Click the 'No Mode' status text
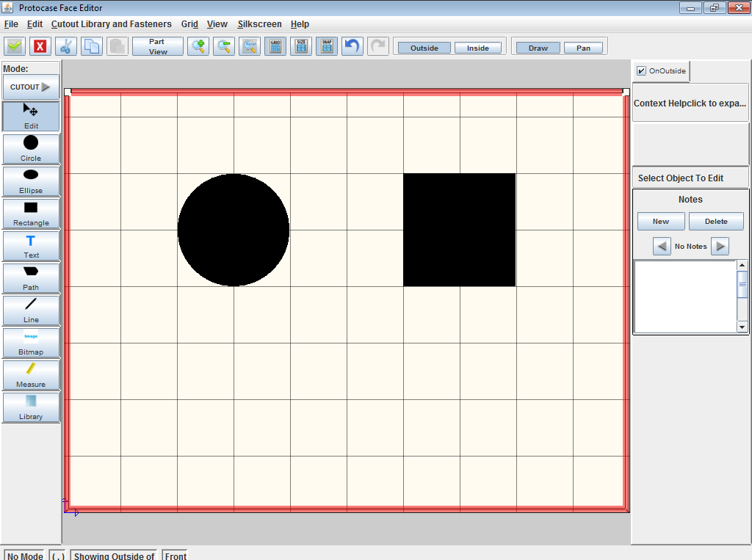Viewport: 752px width, 560px height. tap(25, 556)
